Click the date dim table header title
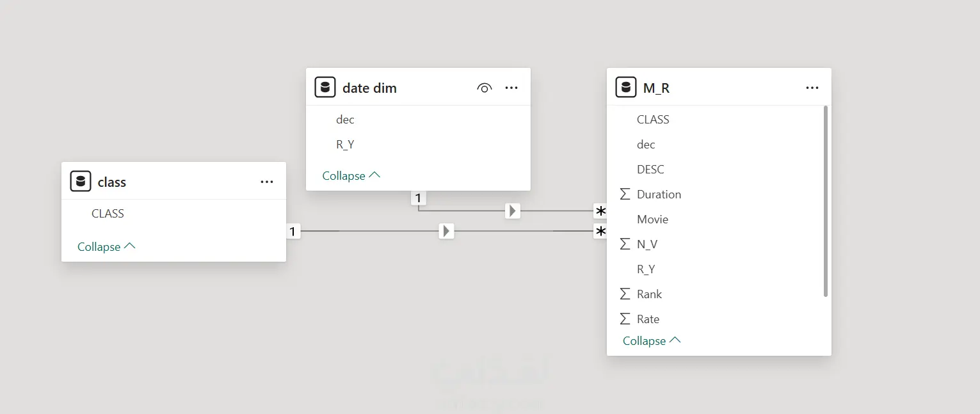 click(x=369, y=88)
